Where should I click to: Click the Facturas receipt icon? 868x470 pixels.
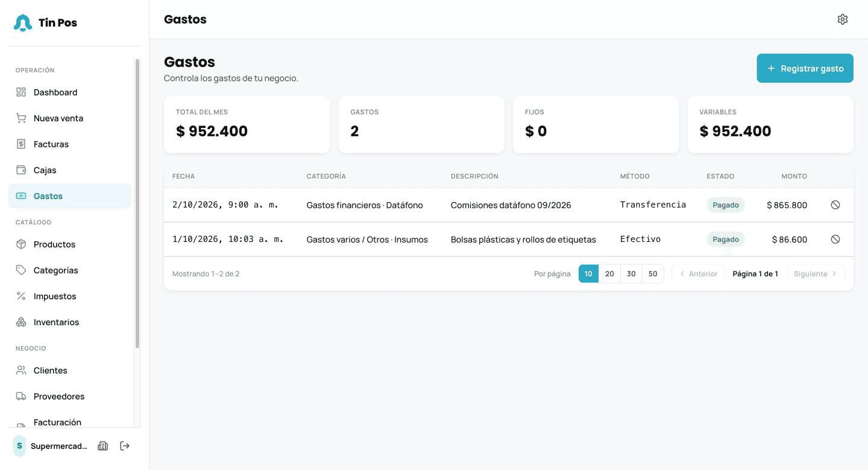click(21, 144)
